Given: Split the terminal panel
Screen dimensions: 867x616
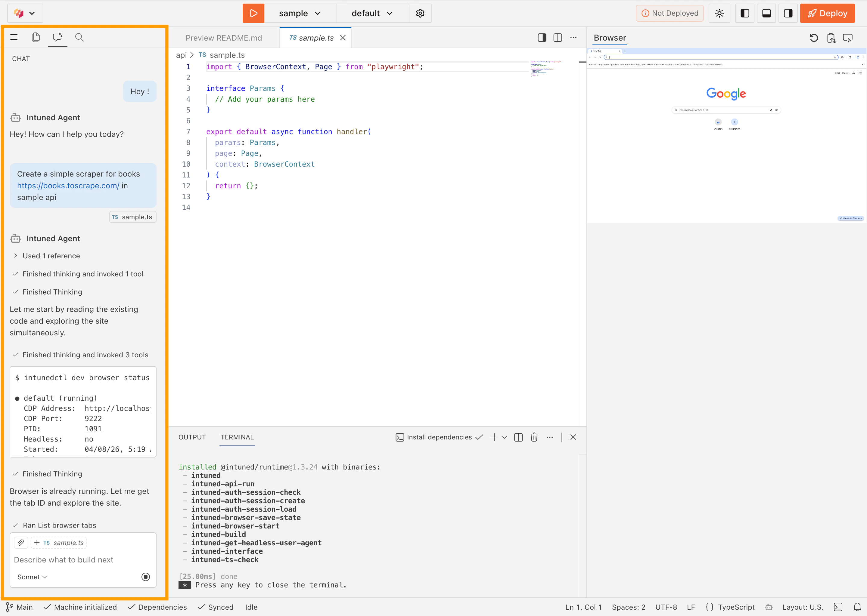Looking at the screenshot, I should coord(518,437).
